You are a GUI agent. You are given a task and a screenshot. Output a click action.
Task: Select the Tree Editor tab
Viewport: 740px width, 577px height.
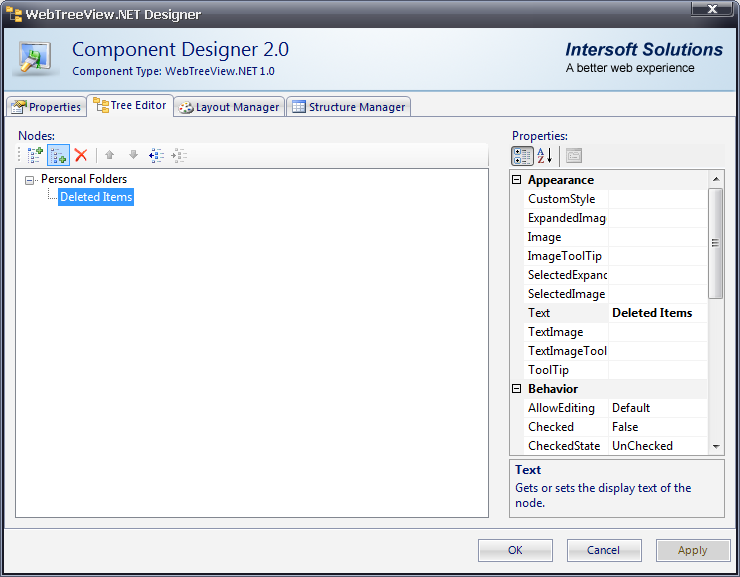130,105
